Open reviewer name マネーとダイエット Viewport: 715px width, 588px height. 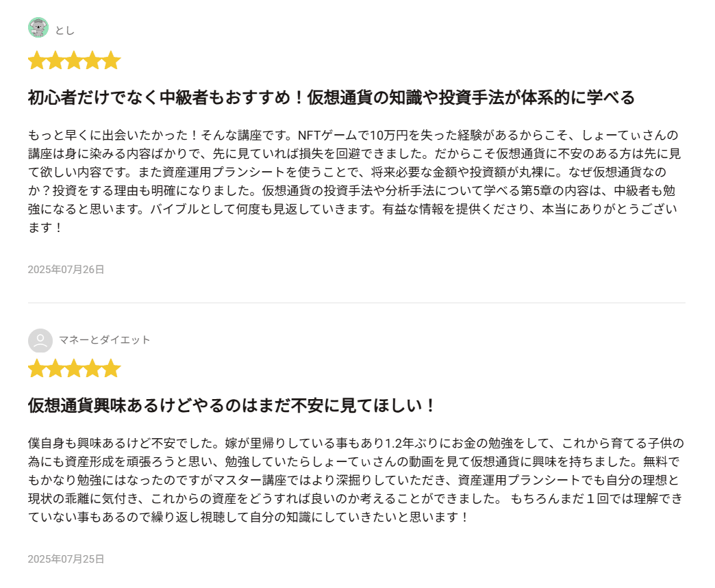pyautogui.click(x=104, y=340)
